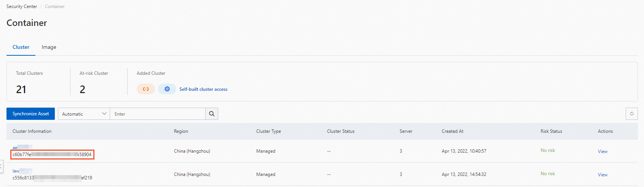Image resolution: width=644 pixels, height=187 pixels.
Task: Click the Region column header
Action: [181, 131]
